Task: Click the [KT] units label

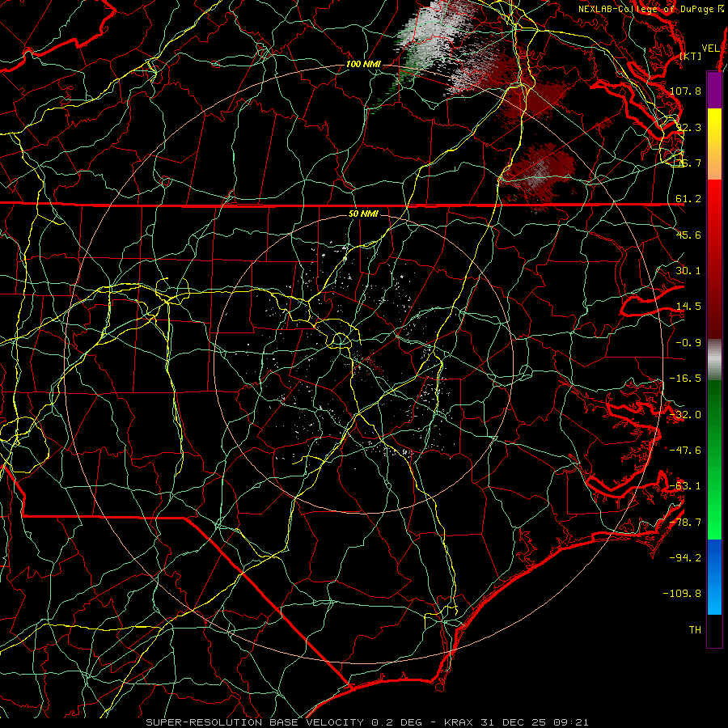Action: point(691,56)
